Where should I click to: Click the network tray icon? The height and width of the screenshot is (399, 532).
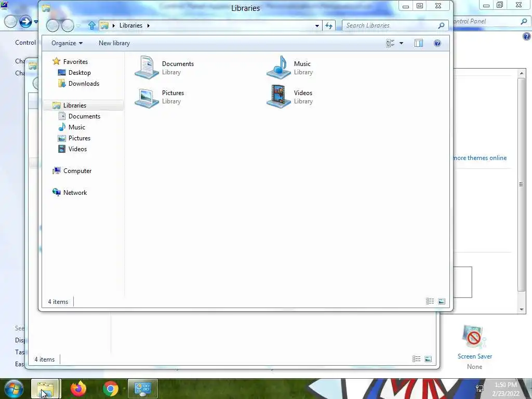[x=480, y=389]
